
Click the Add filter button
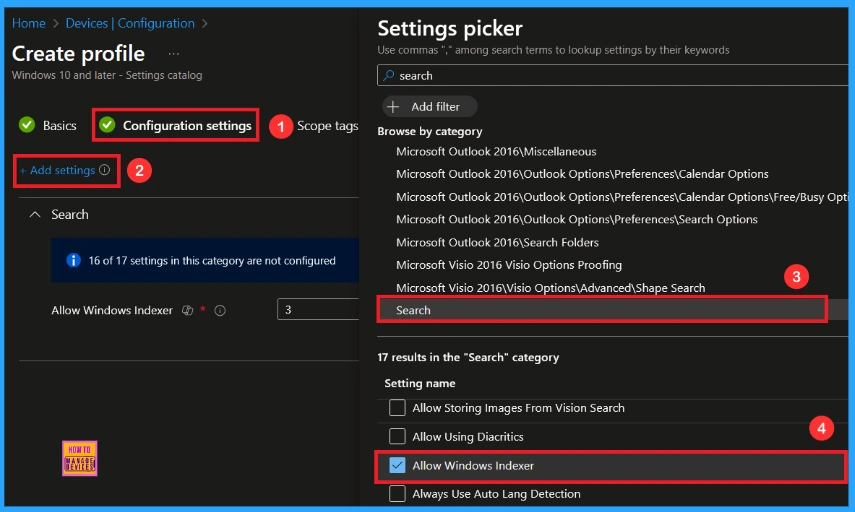coord(430,106)
